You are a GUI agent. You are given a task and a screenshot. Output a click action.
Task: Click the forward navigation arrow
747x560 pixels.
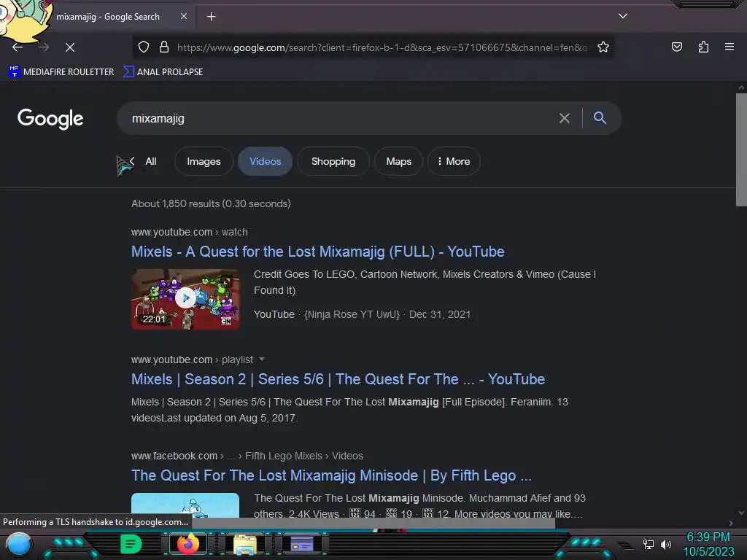coord(43,47)
